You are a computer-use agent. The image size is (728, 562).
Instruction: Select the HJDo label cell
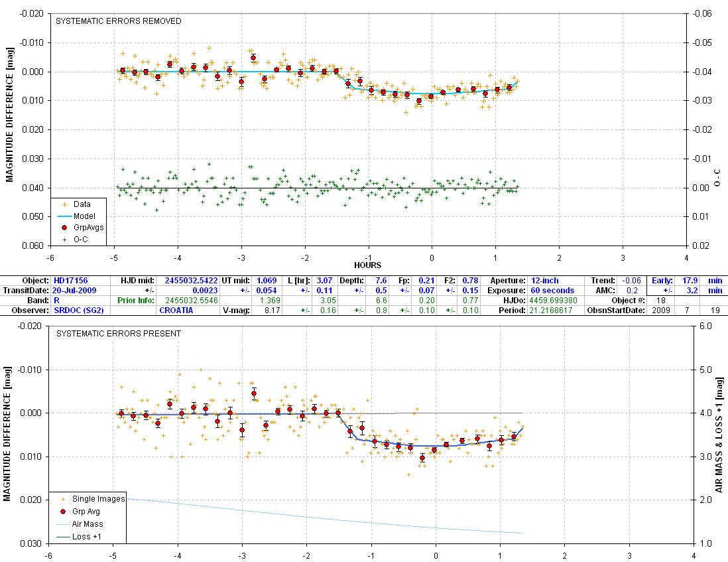coord(515,301)
